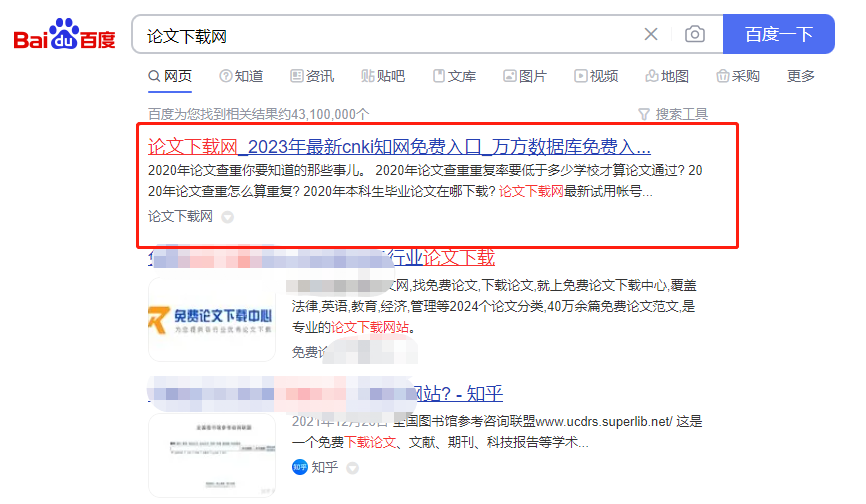
Task: Open the 知乎 result title link
Action: (458, 394)
